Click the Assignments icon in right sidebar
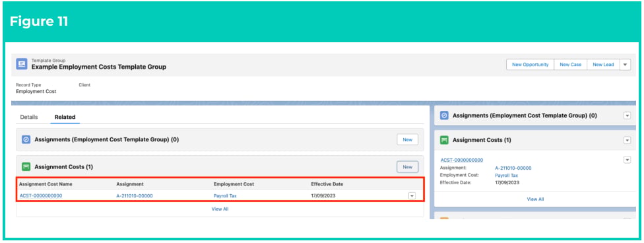Image resolution: width=644 pixels, height=243 pixels. [444, 116]
